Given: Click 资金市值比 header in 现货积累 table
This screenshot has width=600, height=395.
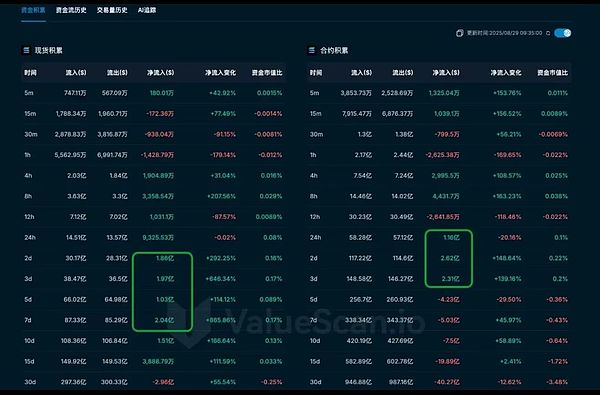Looking at the screenshot, I should [267, 73].
